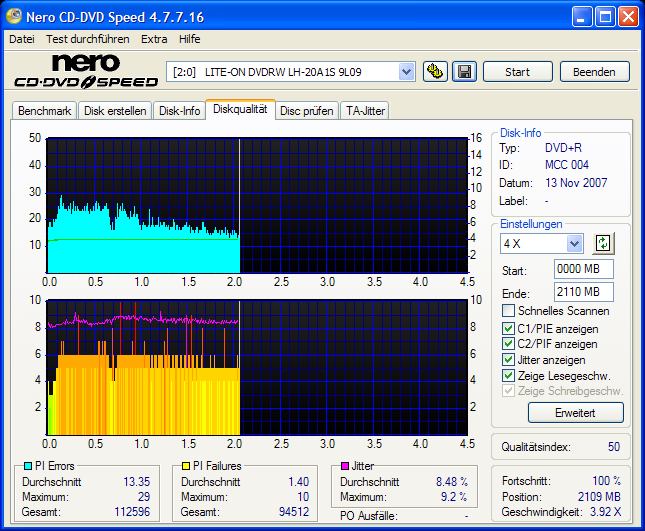This screenshot has height=531, width=645.
Task: Click the Nero CD-DVD Speed logo
Action: click(x=84, y=72)
